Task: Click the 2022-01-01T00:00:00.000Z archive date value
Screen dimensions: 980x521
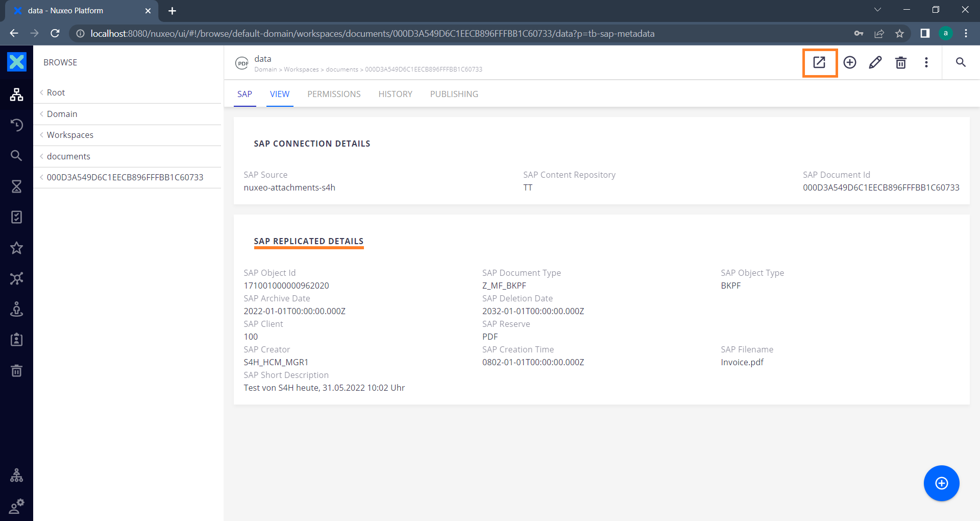Action: tap(295, 311)
